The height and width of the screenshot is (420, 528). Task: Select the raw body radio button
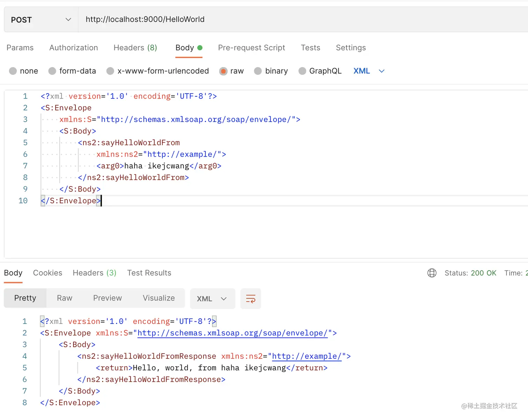[223, 71]
